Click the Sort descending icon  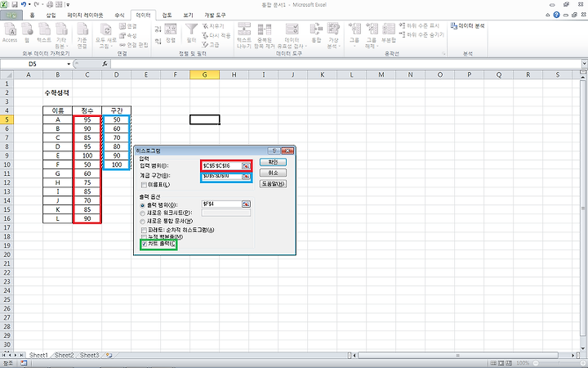[x=158, y=41]
